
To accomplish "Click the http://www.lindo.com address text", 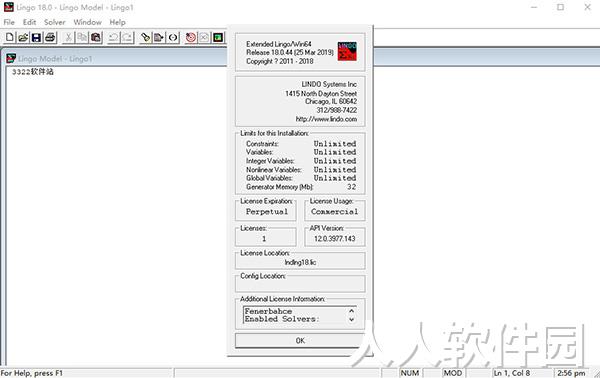I will pos(326,119).
